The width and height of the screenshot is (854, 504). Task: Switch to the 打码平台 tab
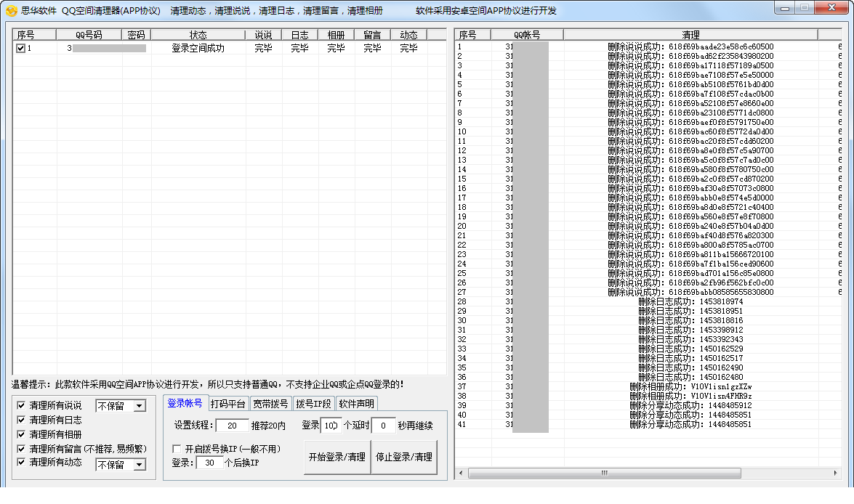227,404
